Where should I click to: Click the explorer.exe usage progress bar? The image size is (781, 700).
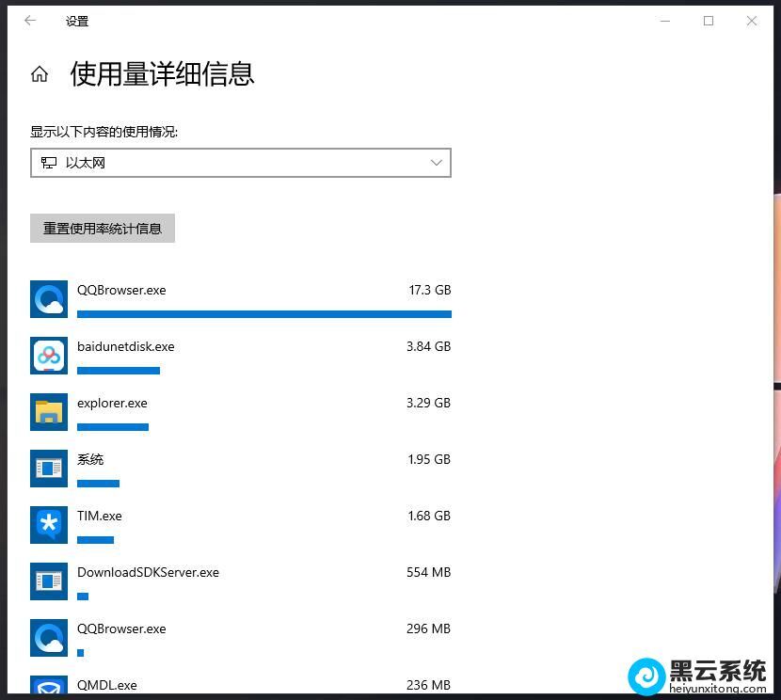click(113, 427)
